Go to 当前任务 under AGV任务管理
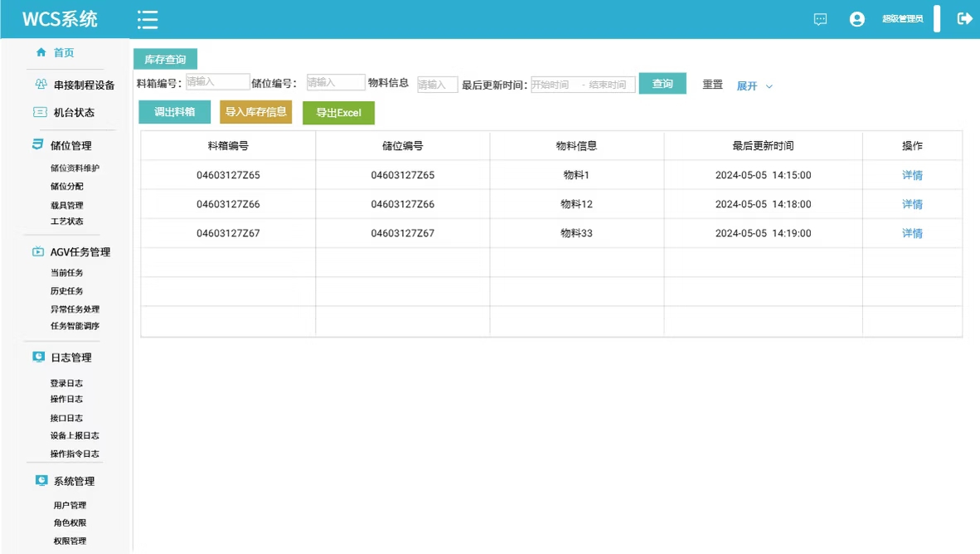The width and height of the screenshot is (980, 554). click(x=67, y=273)
